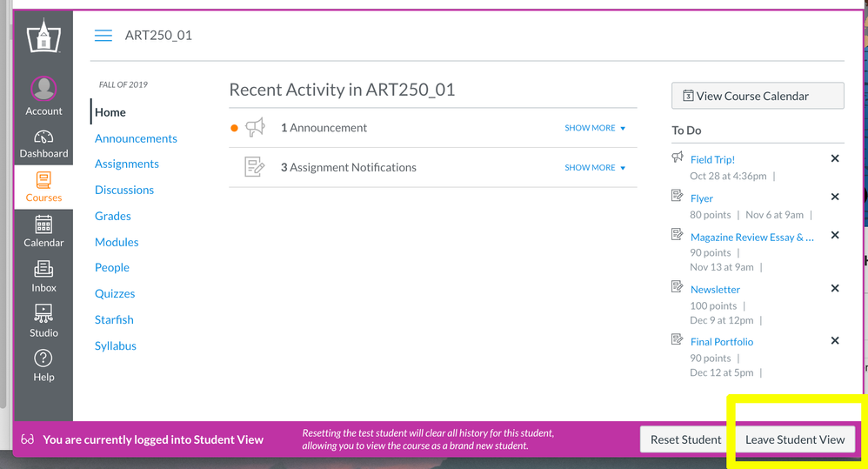
Task: Open the Newsletter assignment link
Action: pos(715,290)
